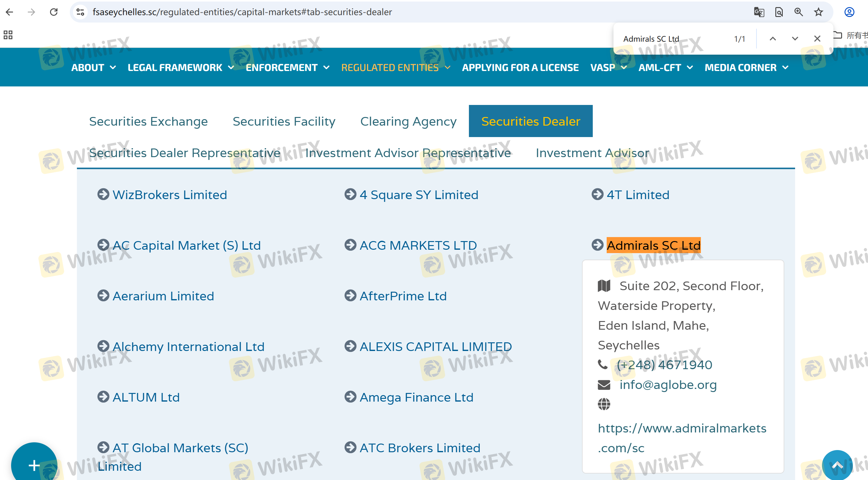
Task: Open ACG MARKETS LTD link
Action: (418, 245)
